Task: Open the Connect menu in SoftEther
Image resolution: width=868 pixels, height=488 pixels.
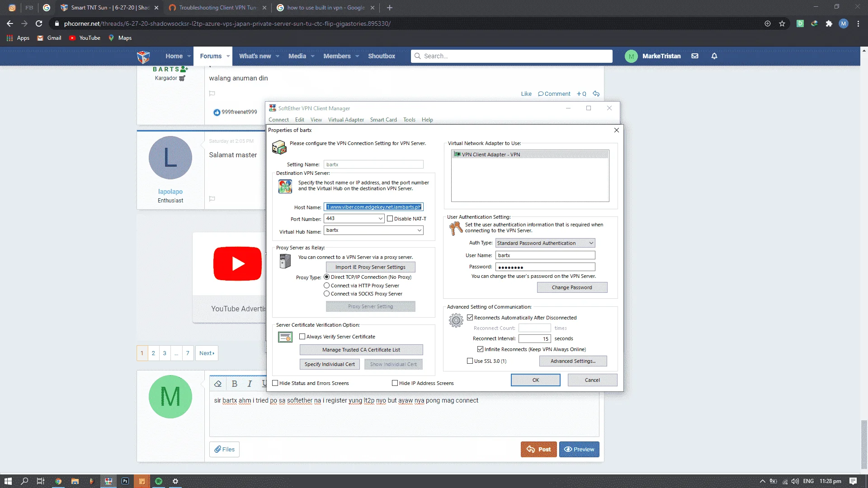Action: pos(278,120)
